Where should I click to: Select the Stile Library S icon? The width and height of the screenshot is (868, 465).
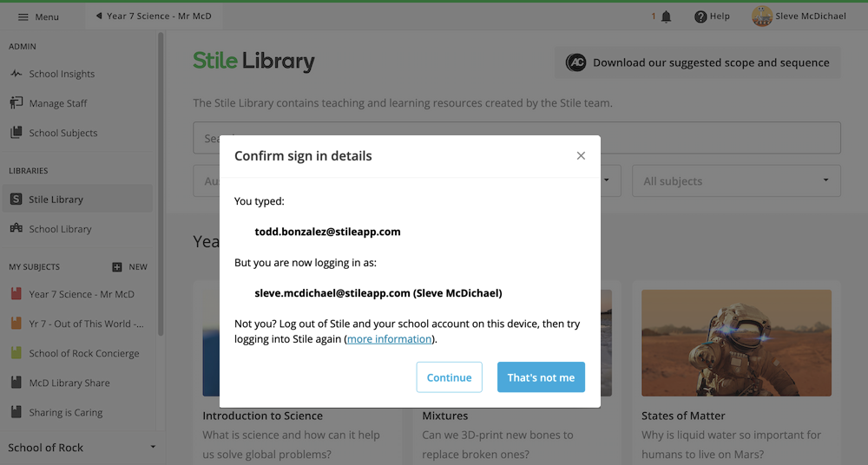point(16,199)
